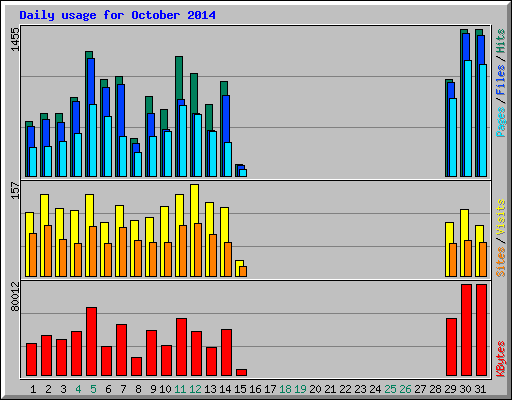The height and width of the screenshot is (400, 512).
Task: Click the yellow 'Visits' legend label
Action: (x=501, y=218)
